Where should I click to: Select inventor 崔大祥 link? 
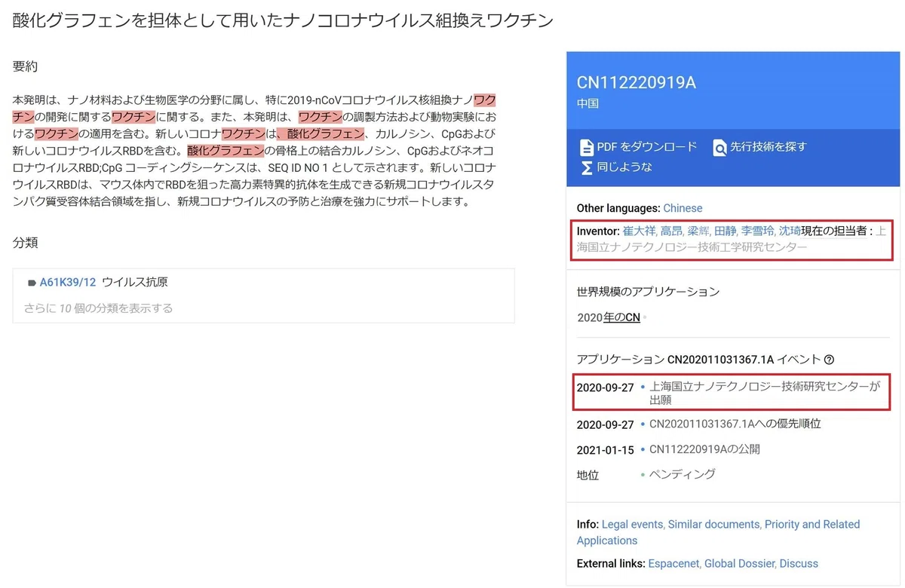(639, 231)
